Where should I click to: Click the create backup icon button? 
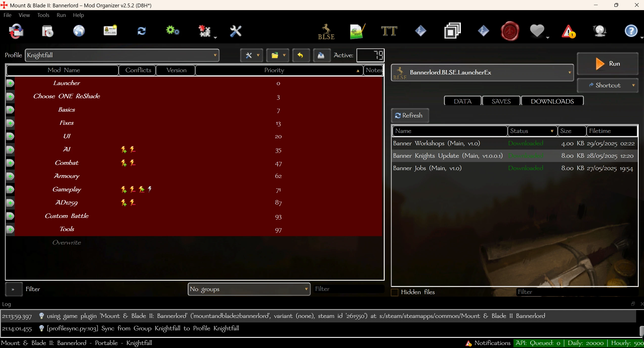[321, 55]
